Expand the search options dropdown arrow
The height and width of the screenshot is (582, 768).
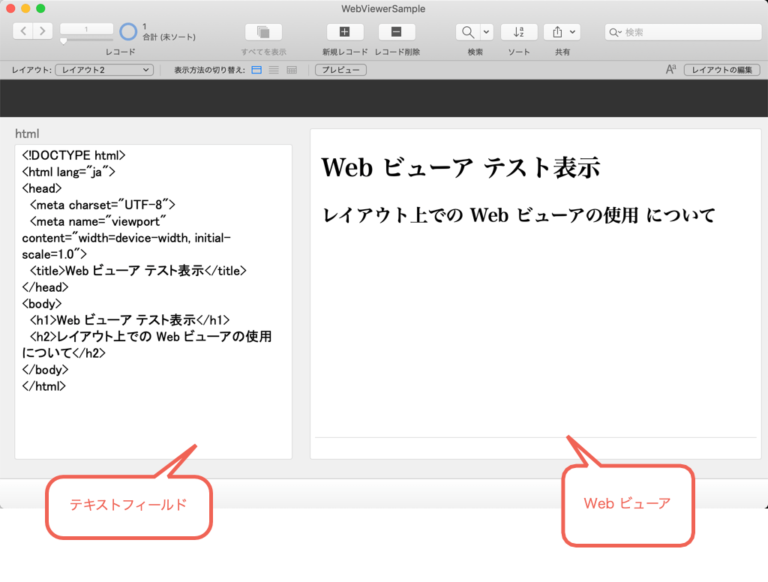486,32
